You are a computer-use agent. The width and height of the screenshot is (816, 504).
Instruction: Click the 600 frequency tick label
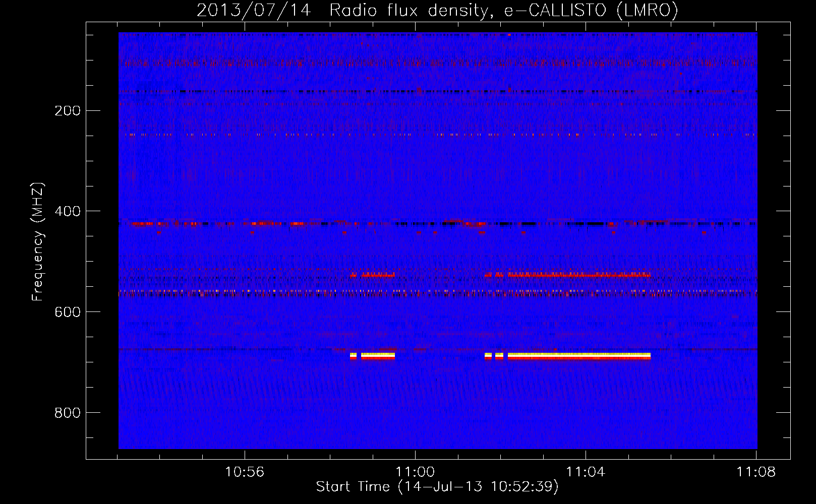(x=68, y=312)
